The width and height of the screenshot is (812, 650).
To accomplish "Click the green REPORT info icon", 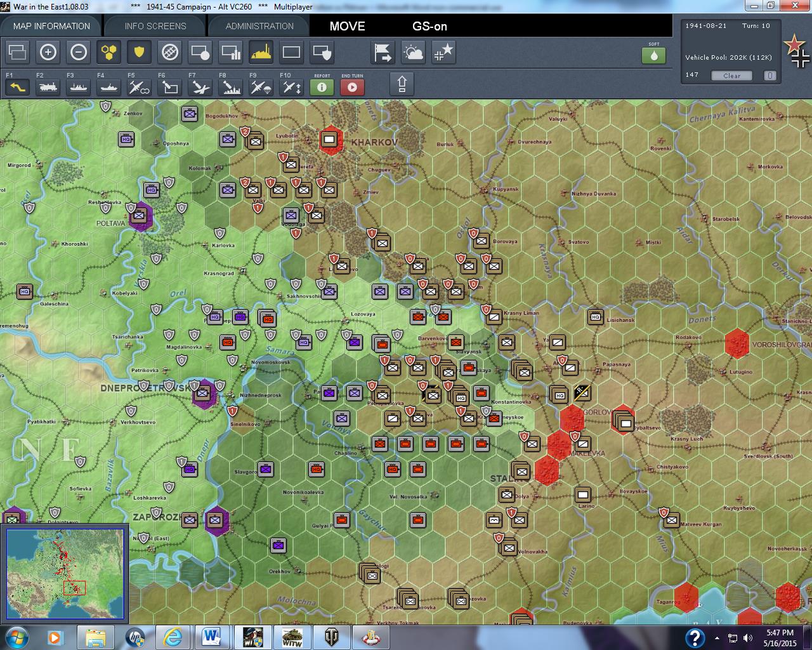I will [x=322, y=87].
